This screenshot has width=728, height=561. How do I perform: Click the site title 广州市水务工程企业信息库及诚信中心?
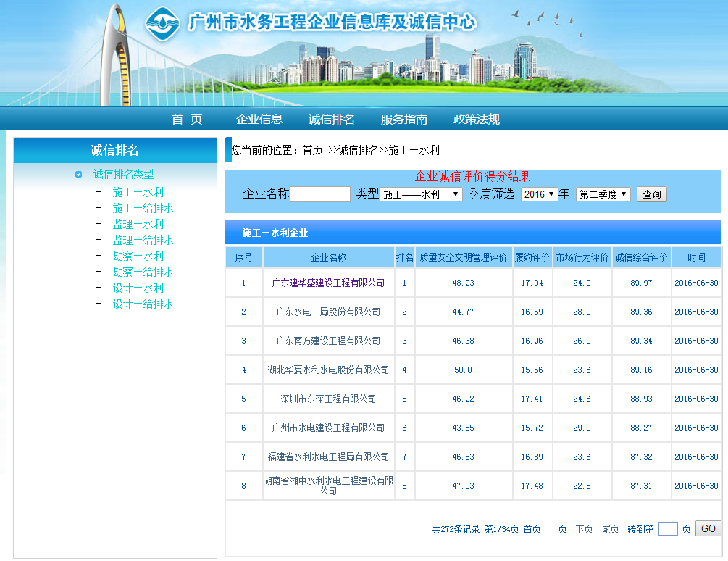332,22
